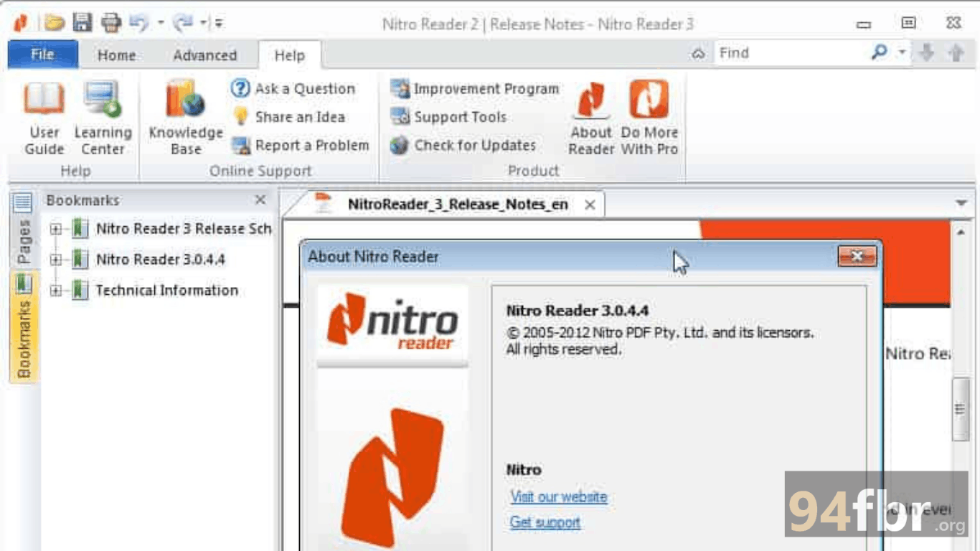980x551 pixels.
Task: Expand Nitro Reader 3 Release Schedule bookmark
Action: click(56, 229)
